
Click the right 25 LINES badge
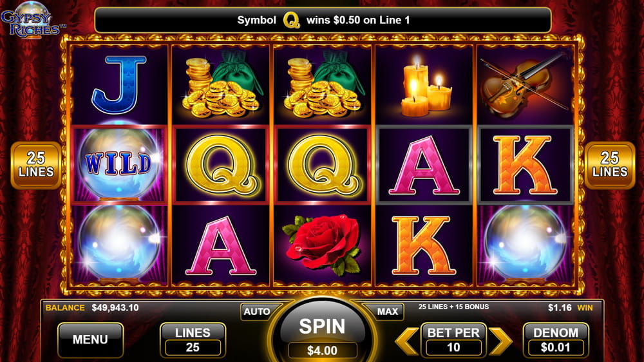pyautogui.click(x=610, y=165)
